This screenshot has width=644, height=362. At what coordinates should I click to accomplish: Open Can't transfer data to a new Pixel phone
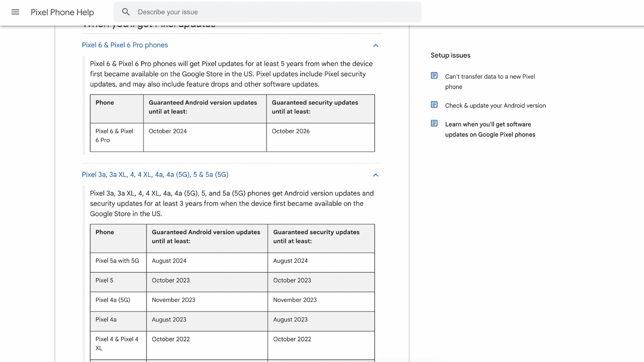490,82
